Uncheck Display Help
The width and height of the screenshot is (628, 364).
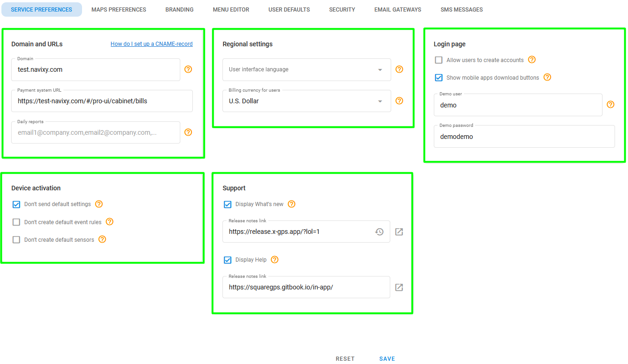pos(228,260)
